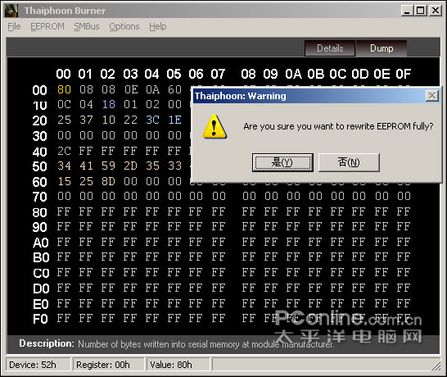
Task: Open the File menu
Action: pyautogui.click(x=14, y=26)
